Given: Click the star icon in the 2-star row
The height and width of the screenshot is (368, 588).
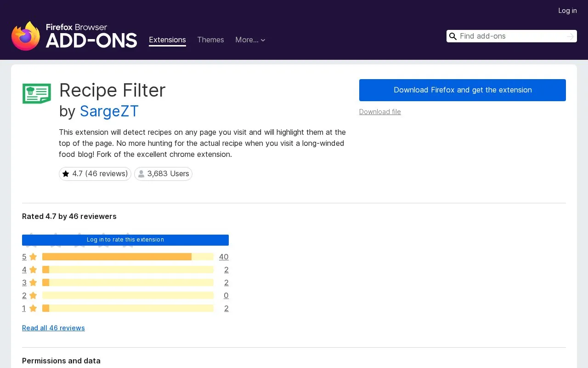Looking at the screenshot, I should click(33, 295).
